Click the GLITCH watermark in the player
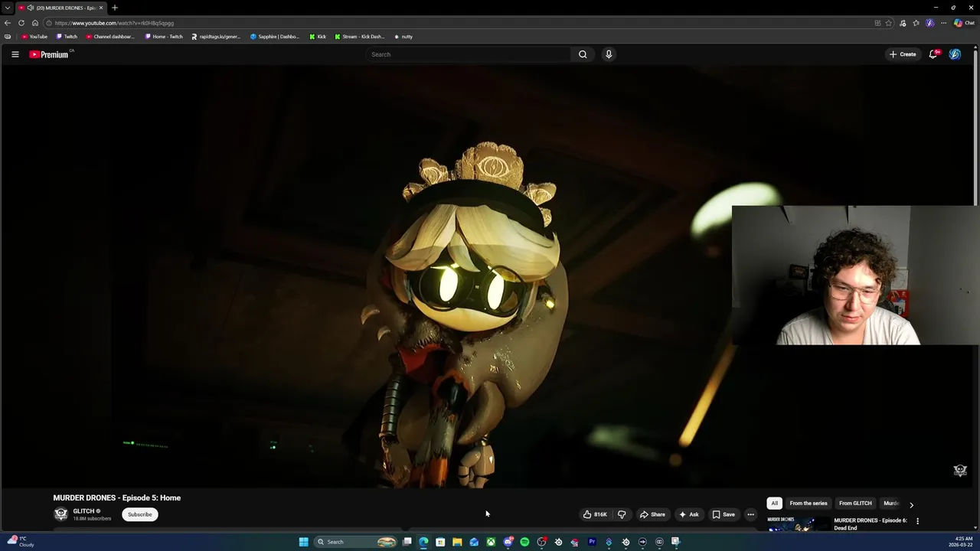The height and width of the screenshot is (551, 980). point(960,470)
